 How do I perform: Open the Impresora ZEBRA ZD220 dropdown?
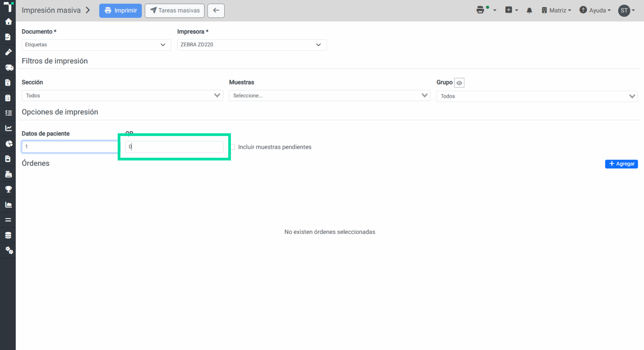[x=252, y=45]
